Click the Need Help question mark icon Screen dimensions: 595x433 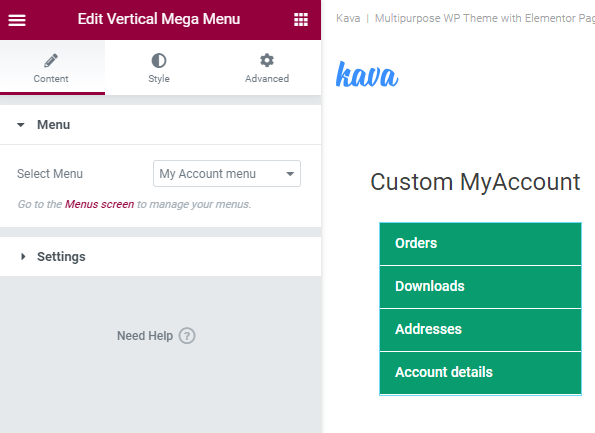[x=187, y=336]
